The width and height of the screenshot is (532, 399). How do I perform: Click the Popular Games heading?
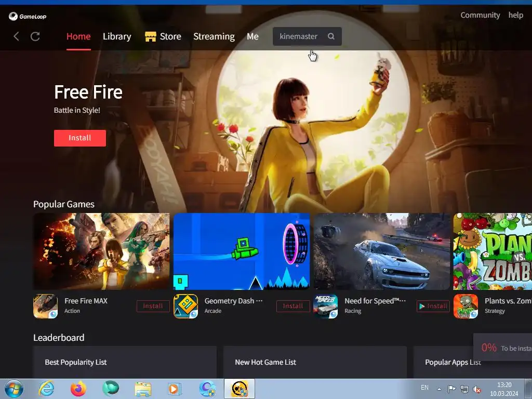pos(64,204)
